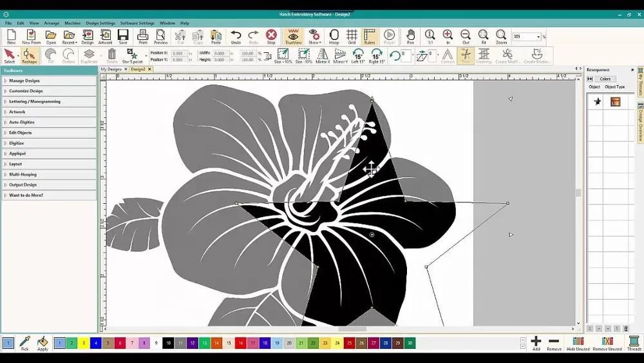Viewport: 644px width, 363px height.
Task: Expand the Lettering / Monogramming toolbox
Action: pos(49,101)
